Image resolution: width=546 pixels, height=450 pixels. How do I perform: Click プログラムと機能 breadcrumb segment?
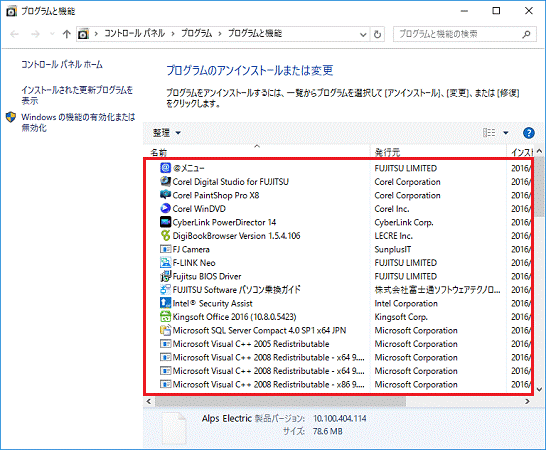pos(255,33)
